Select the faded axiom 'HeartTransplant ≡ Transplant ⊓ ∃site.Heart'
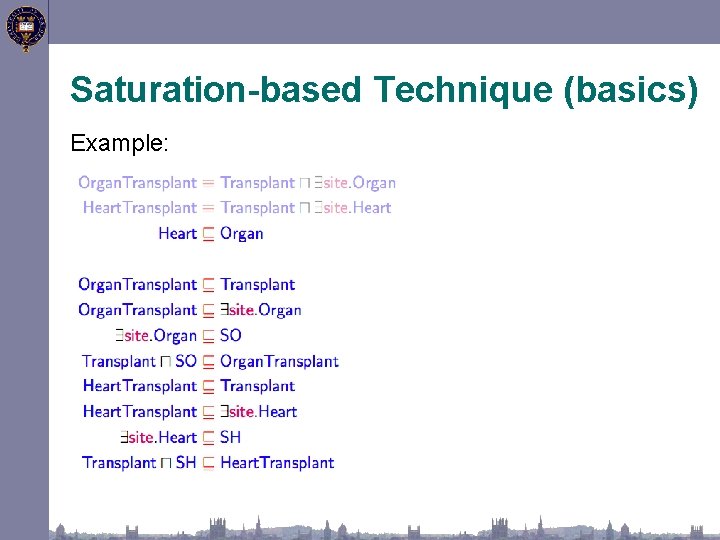The width and height of the screenshot is (720, 540). (x=237, y=208)
